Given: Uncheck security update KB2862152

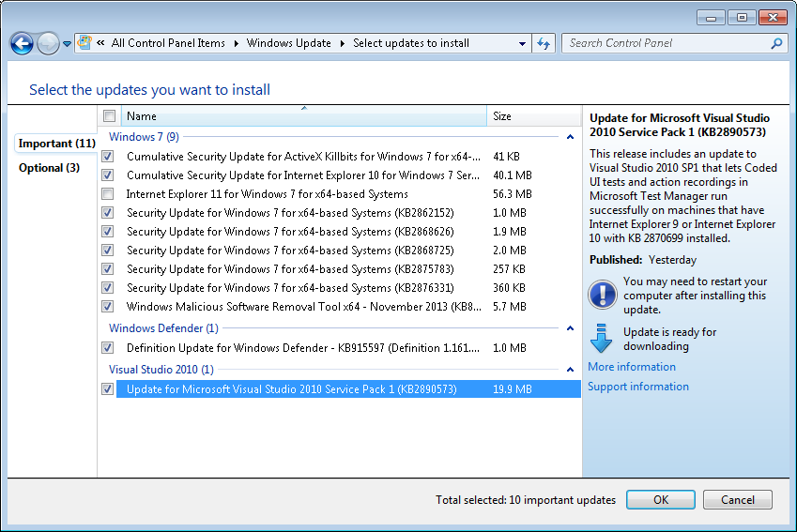Looking at the screenshot, I should (x=108, y=213).
